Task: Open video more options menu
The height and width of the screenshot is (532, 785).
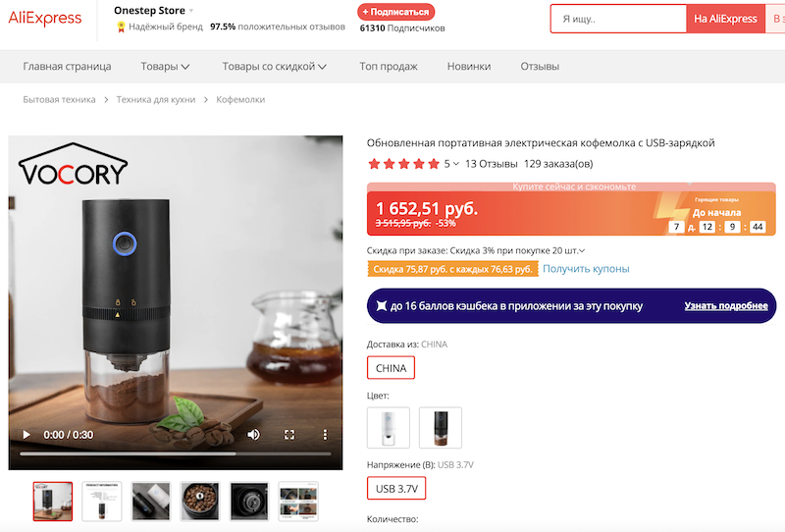Action: [x=325, y=434]
